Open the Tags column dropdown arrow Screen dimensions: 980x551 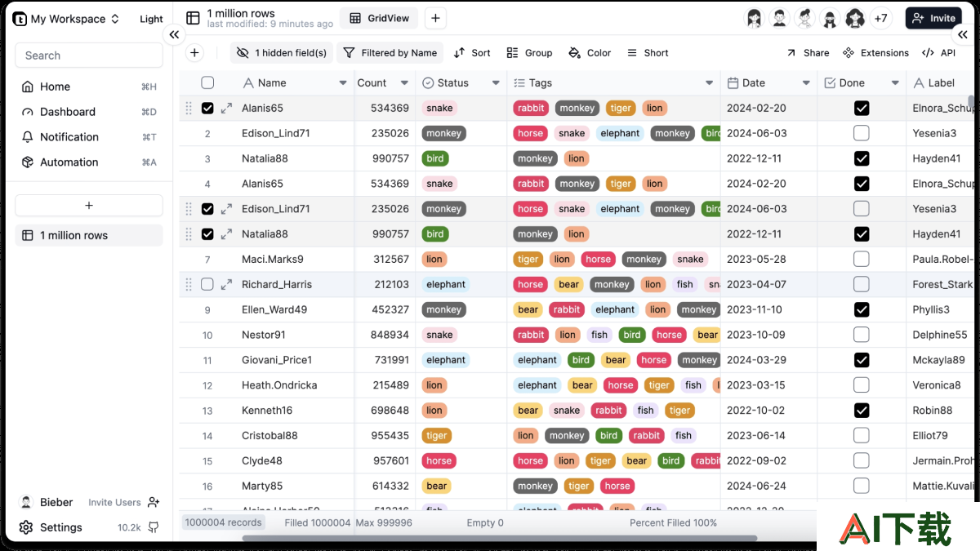coord(709,83)
